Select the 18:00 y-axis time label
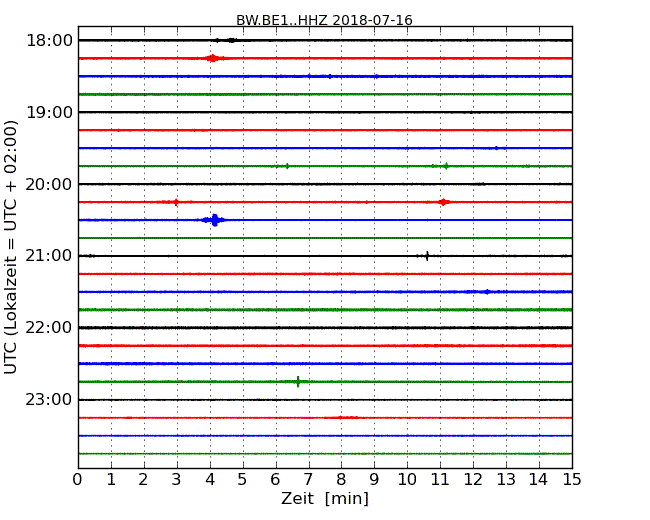The image size is (650, 520). 49,41
